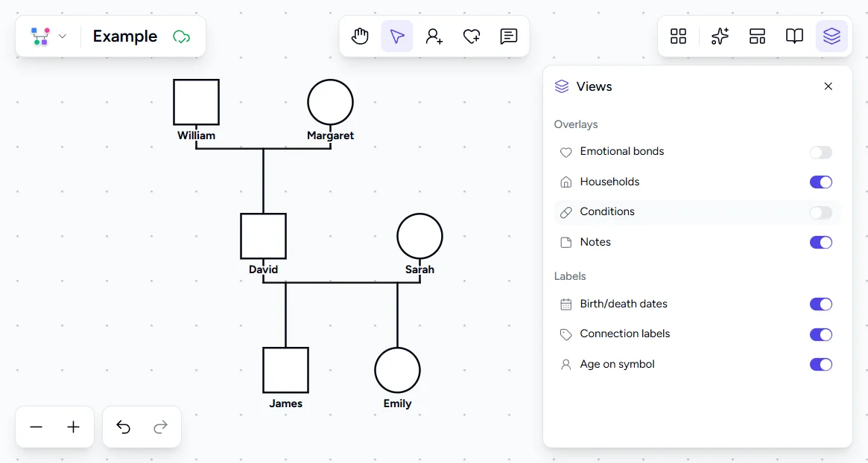Click the add person tool
The height and width of the screenshot is (463, 868).
[434, 36]
